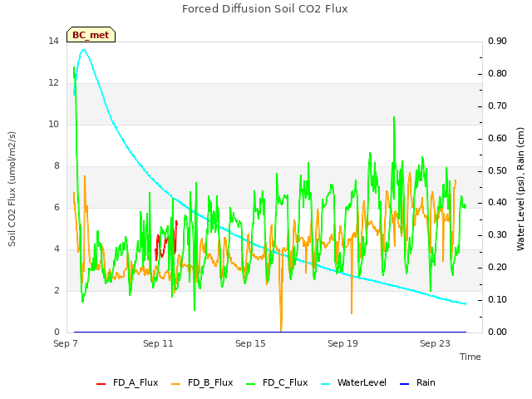Click the cyan WaterLevel legend swatch

tap(325, 384)
